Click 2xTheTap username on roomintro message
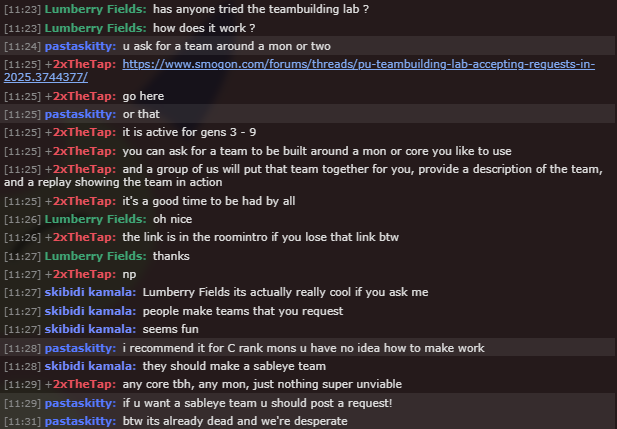Viewport: 617px width, 429px height. pos(84,237)
